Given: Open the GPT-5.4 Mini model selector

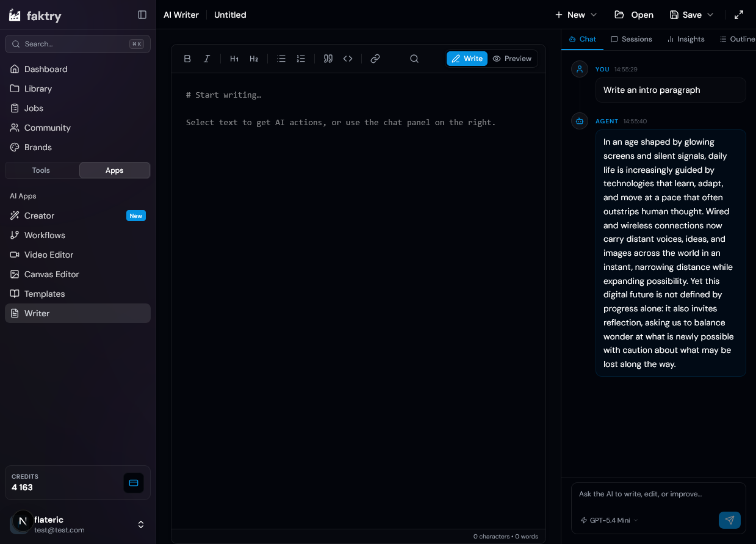Looking at the screenshot, I should coord(608,520).
